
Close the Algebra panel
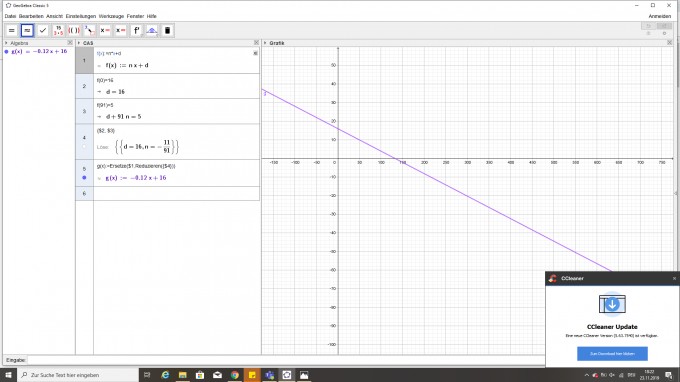pyautogui.click(x=70, y=43)
